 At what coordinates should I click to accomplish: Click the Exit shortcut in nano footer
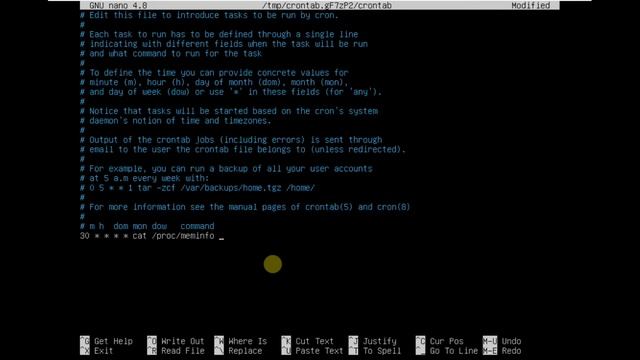tap(103, 351)
